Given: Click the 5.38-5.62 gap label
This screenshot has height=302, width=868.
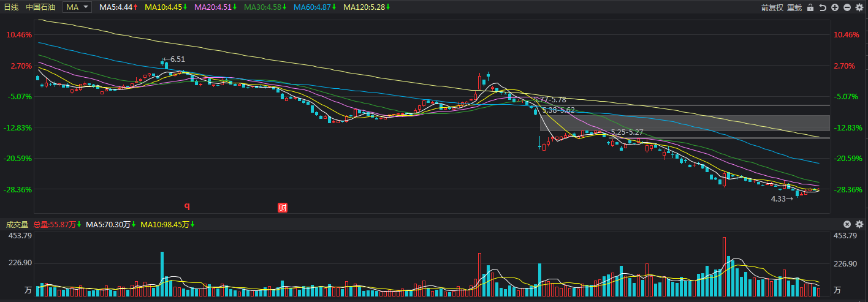Looking at the screenshot, I should click(558, 110).
